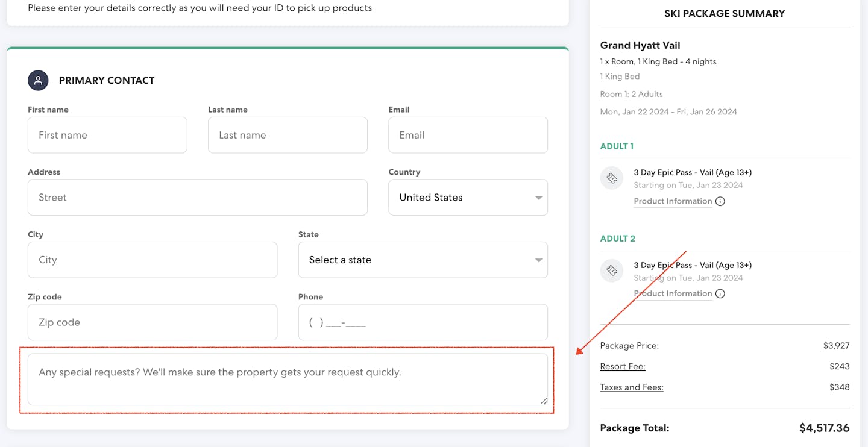
Task: Click Adult 1 ski pass ticket icon
Action: tap(612, 178)
